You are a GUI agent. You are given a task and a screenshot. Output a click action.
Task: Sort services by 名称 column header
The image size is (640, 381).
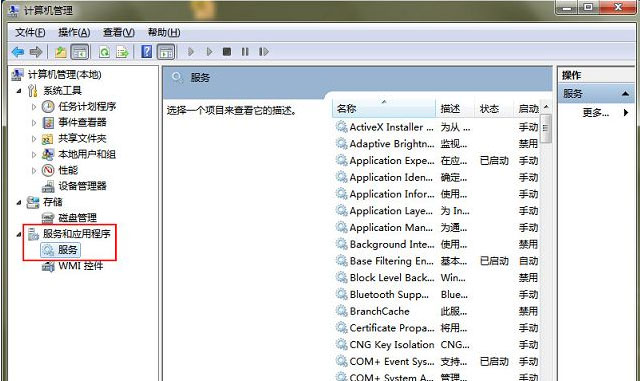(x=384, y=108)
